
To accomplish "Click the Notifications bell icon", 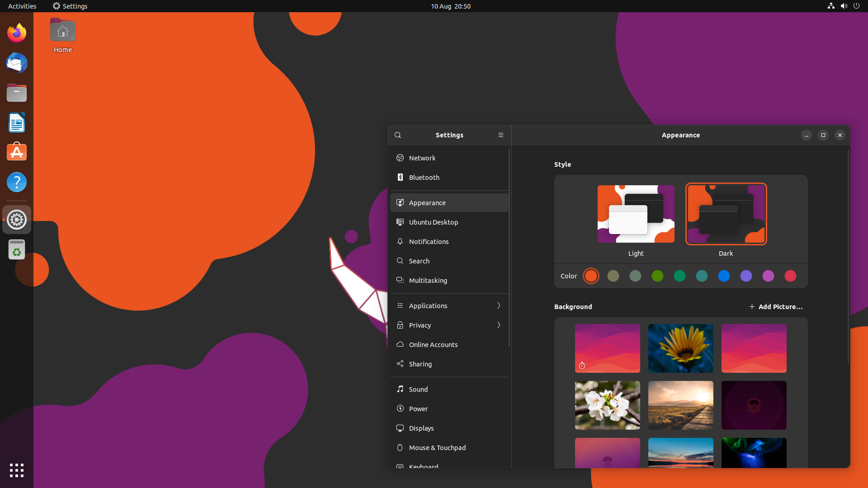I will click(x=400, y=242).
